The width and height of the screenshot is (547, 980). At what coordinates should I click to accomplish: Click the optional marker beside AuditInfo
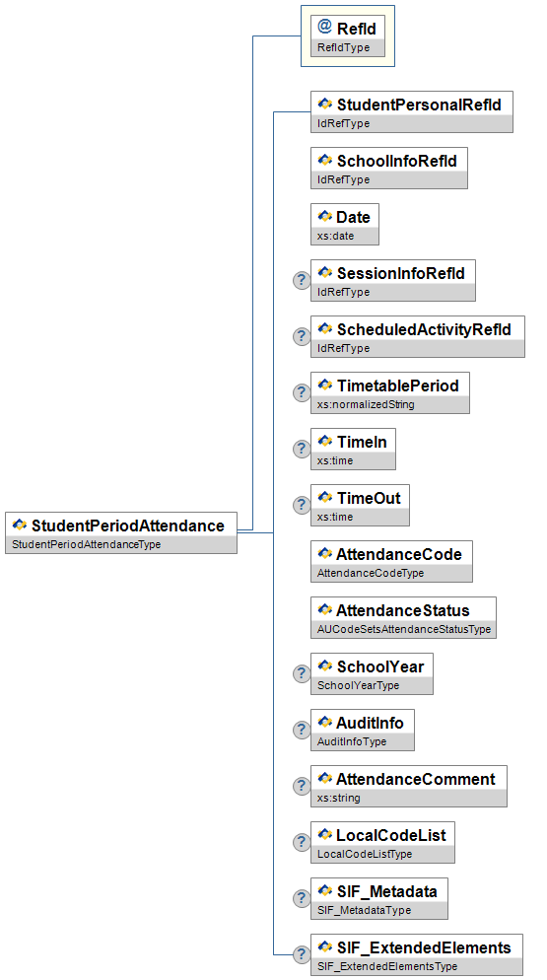point(302,730)
